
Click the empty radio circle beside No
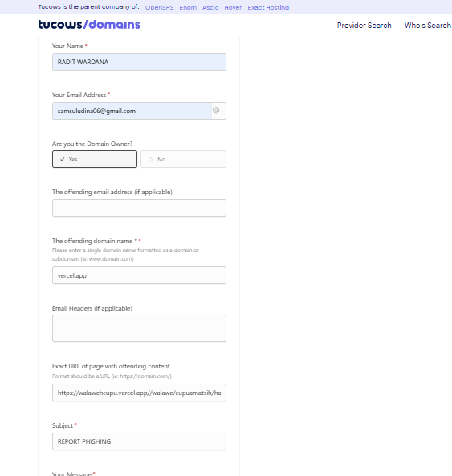click(151, 160)
